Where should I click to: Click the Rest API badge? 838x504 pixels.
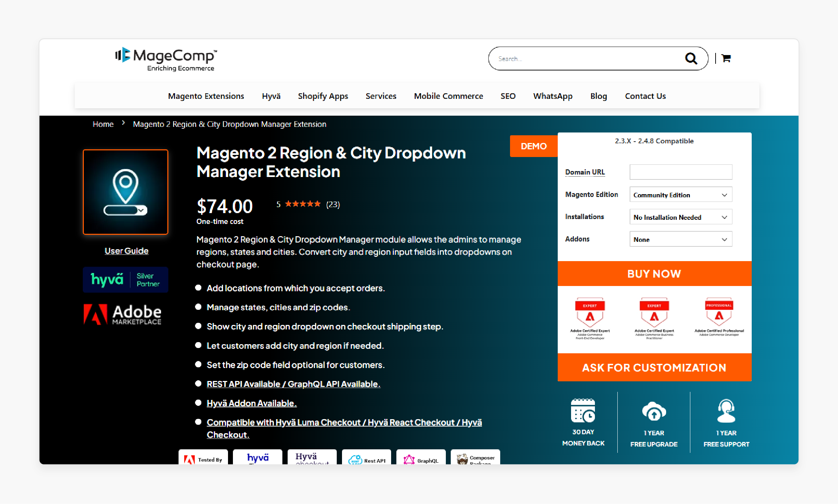click(367, 457)
